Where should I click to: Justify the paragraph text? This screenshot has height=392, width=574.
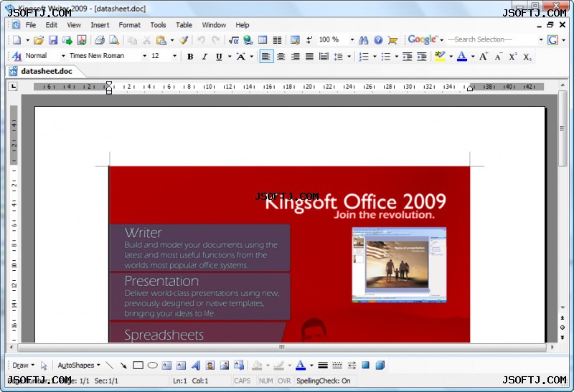coord(310,57)
